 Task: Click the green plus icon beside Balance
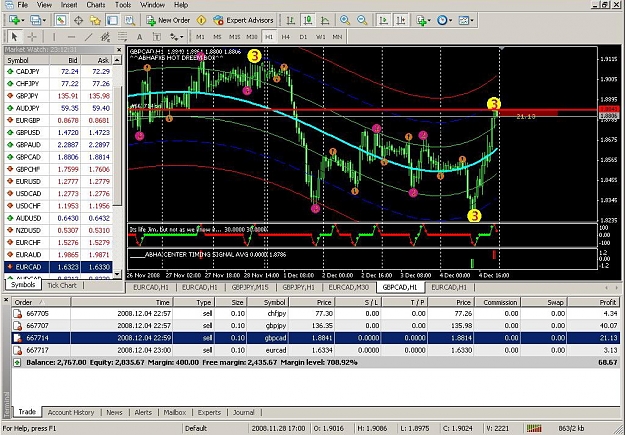coord(17,363)
